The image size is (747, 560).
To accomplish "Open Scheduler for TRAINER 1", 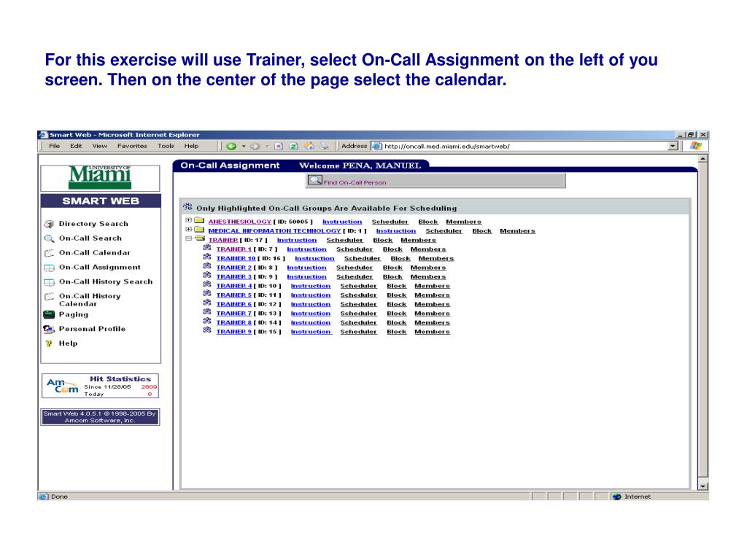I will pyautogui.click(x=355, y=249).
